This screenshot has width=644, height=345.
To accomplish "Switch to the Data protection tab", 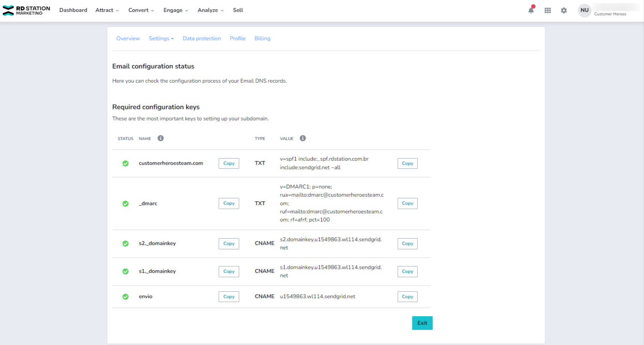I will [x=202, y=39].
